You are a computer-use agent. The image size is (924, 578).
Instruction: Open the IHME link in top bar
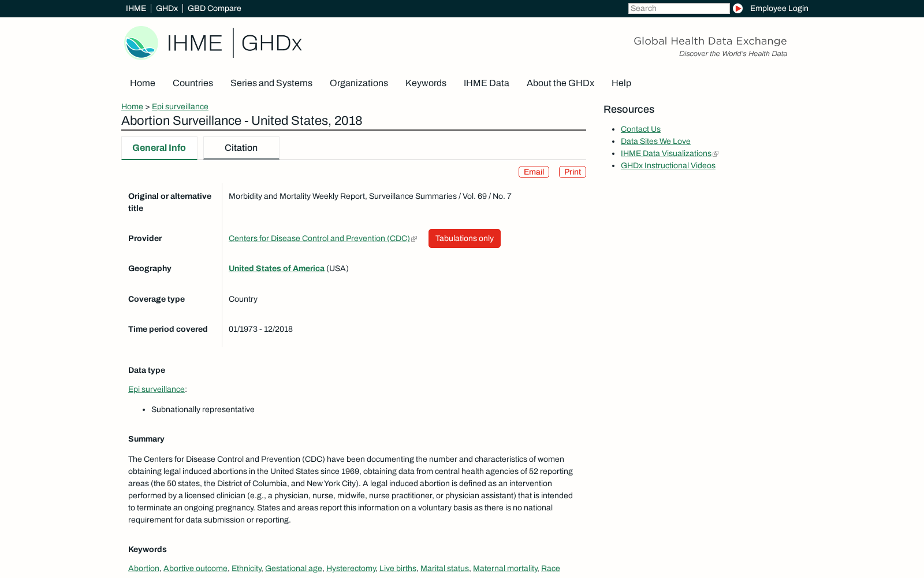(x=136, y=8)
